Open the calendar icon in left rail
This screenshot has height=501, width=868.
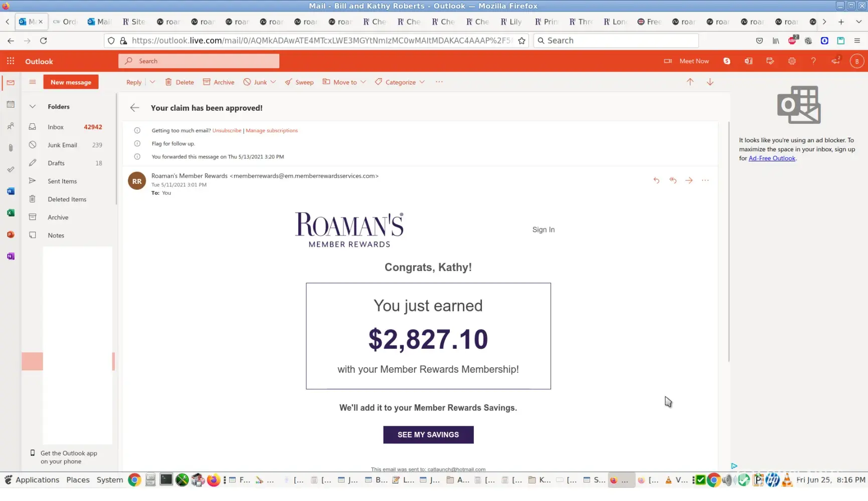[11, 105]
